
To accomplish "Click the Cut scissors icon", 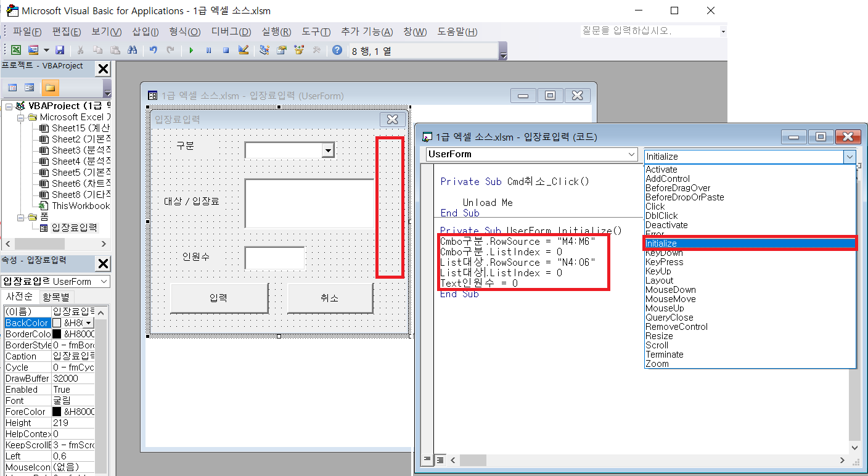I will point(80,51).
